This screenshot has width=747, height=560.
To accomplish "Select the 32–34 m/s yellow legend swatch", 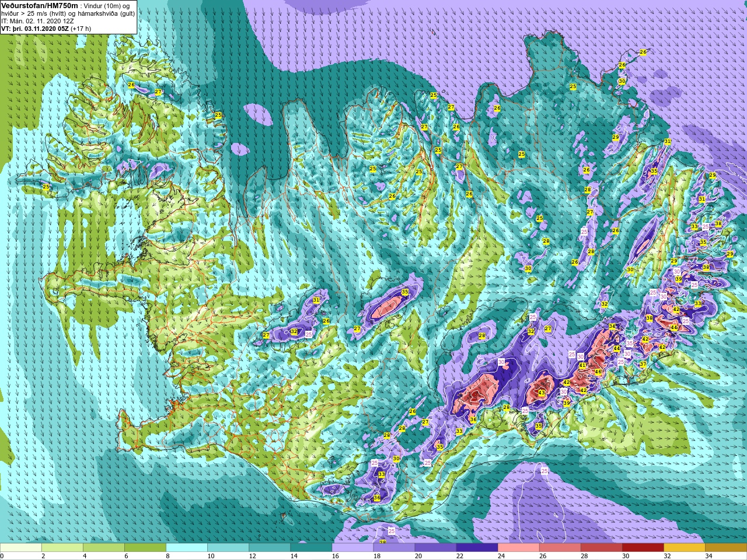I will 684,548.
